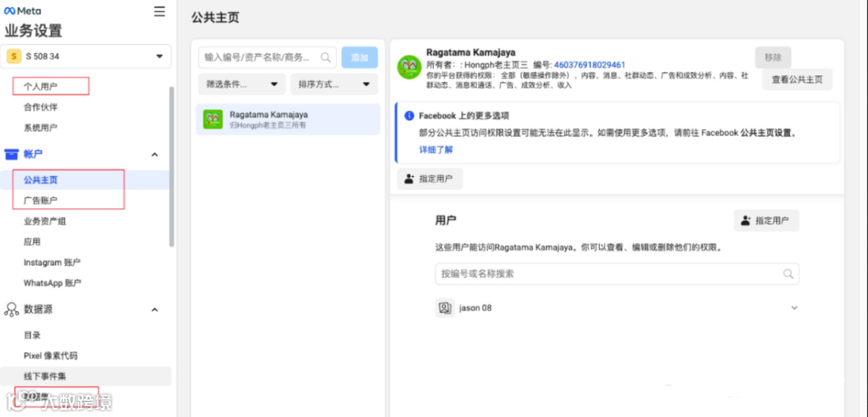
Task: Click 指定用户 button below the notice
Action: pos(429,179)
